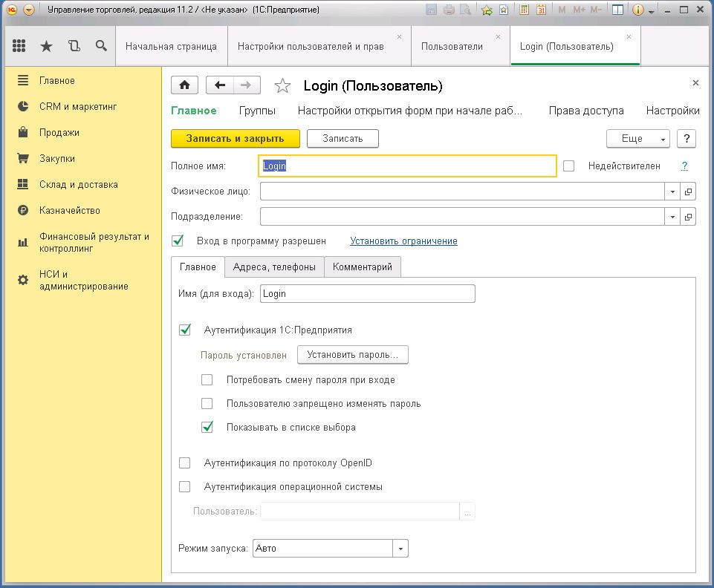Open the Адреса, телефоны tab
Screen dimensions: 714x588
[274, 267]
